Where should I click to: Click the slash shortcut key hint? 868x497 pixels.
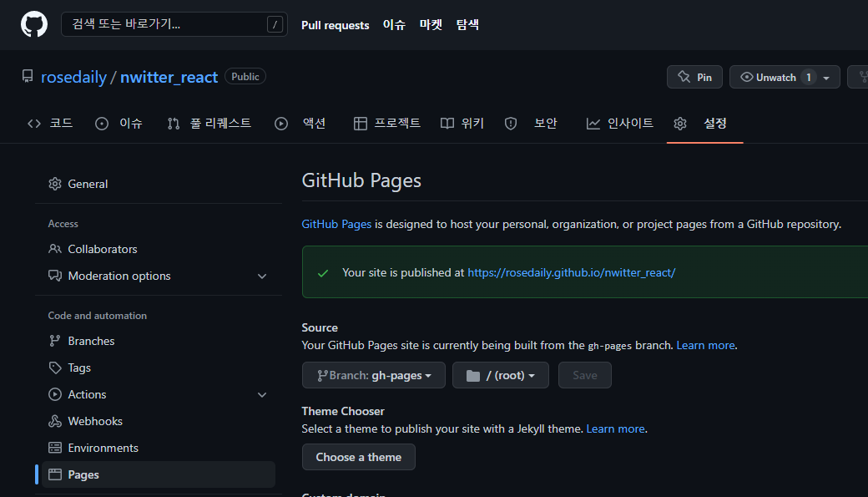click(x=275, y=24)
